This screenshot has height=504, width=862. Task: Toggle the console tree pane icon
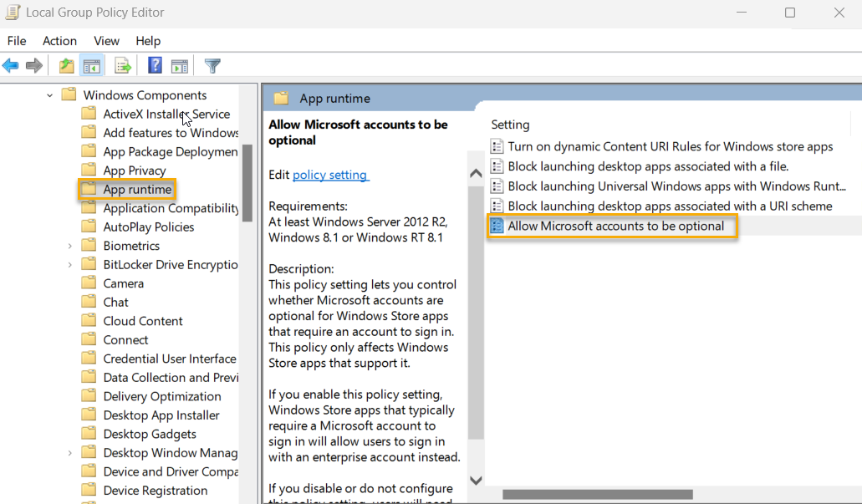pyautogui.click(x=92, y=65)
